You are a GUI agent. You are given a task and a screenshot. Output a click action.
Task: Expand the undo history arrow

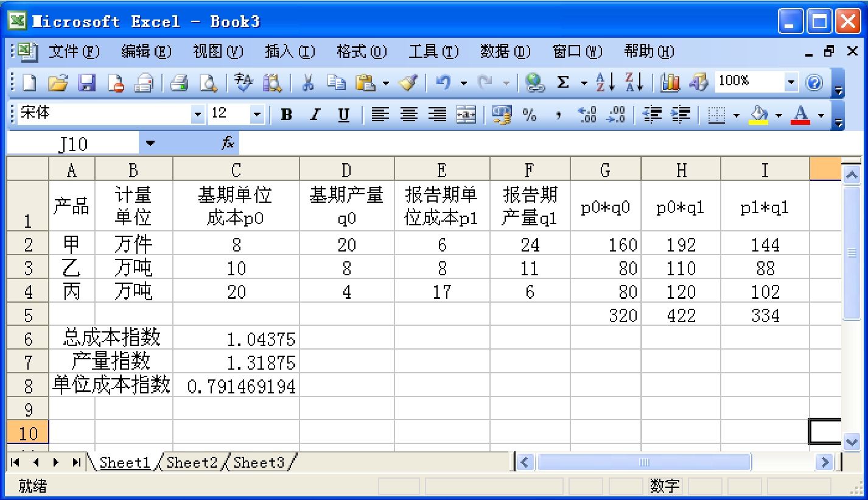(x=464, y=82)
